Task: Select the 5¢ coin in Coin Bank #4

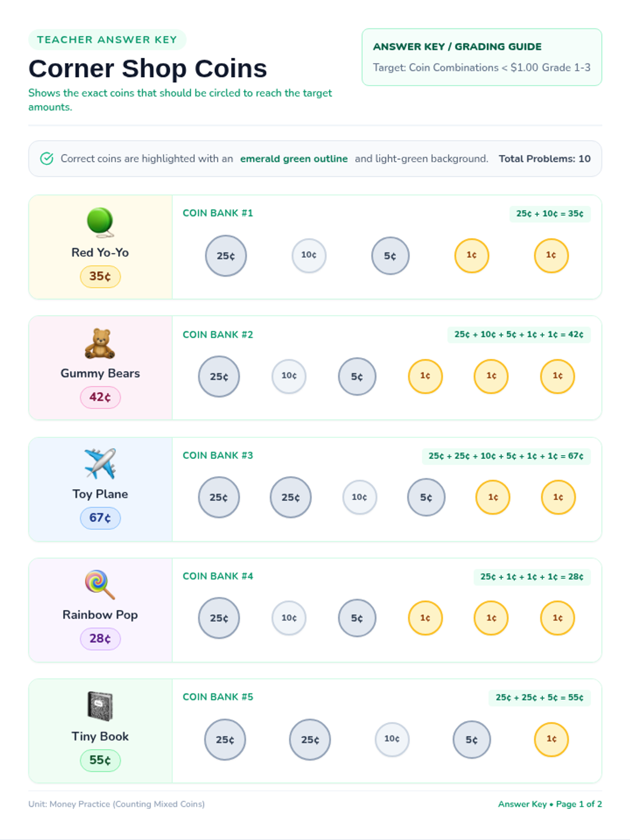Action: coord(357,618)
